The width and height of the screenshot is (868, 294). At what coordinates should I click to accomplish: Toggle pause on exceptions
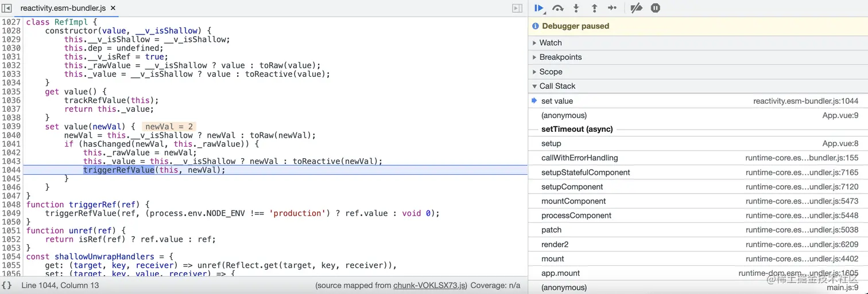[x=656, y=8]
